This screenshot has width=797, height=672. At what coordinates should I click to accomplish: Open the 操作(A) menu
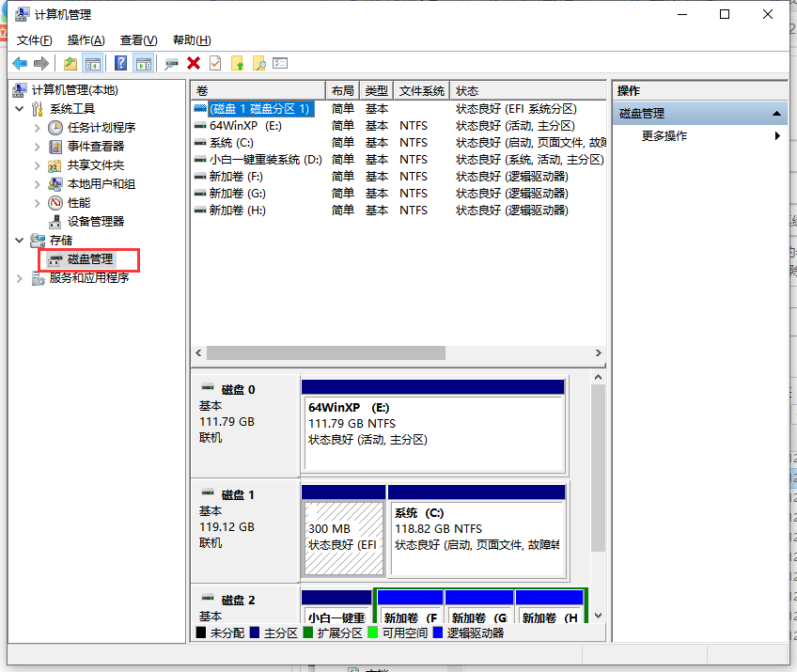[86, 40]
